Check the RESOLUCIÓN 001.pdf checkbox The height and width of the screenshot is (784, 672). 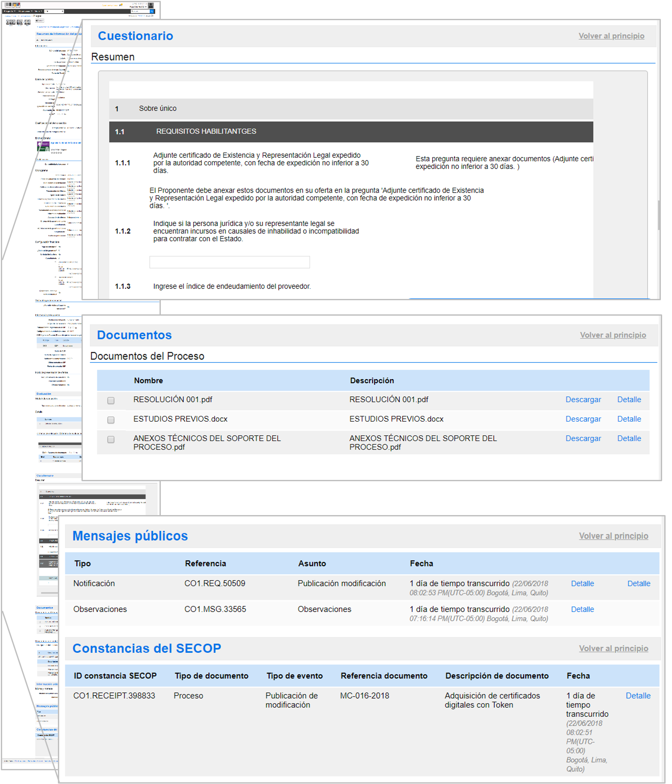click(x=111, y=400)
